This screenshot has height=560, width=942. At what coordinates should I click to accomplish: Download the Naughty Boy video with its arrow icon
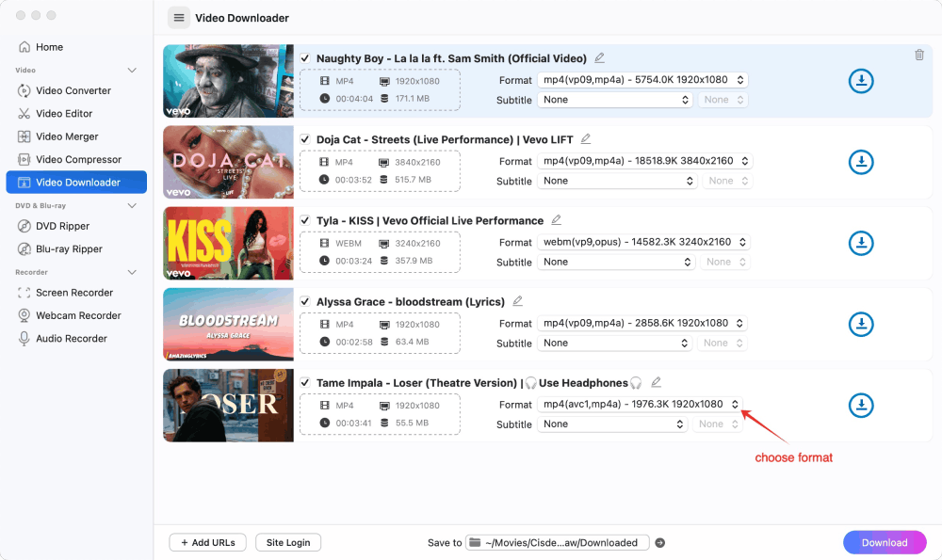tap(861, 81)
